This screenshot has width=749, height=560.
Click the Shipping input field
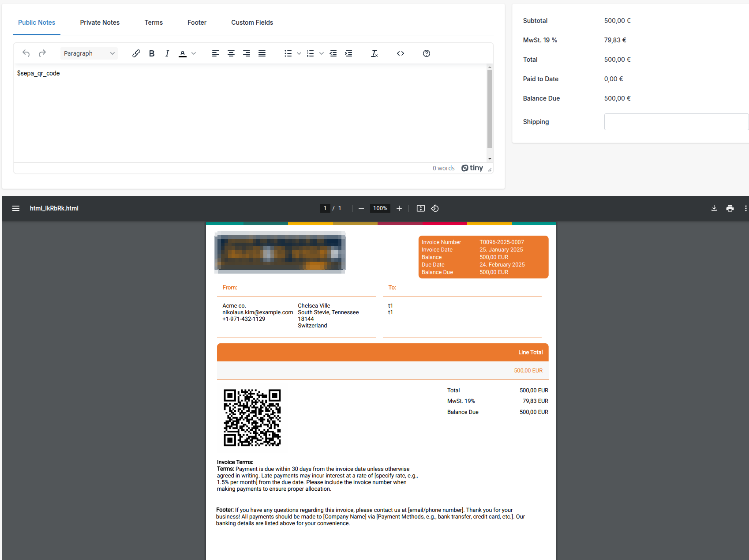[676, 122]
